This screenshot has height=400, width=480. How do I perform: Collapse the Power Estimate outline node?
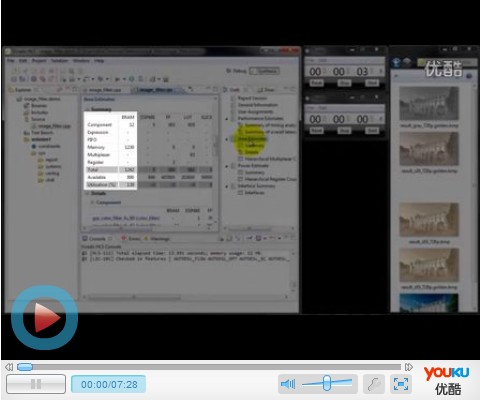227,166
